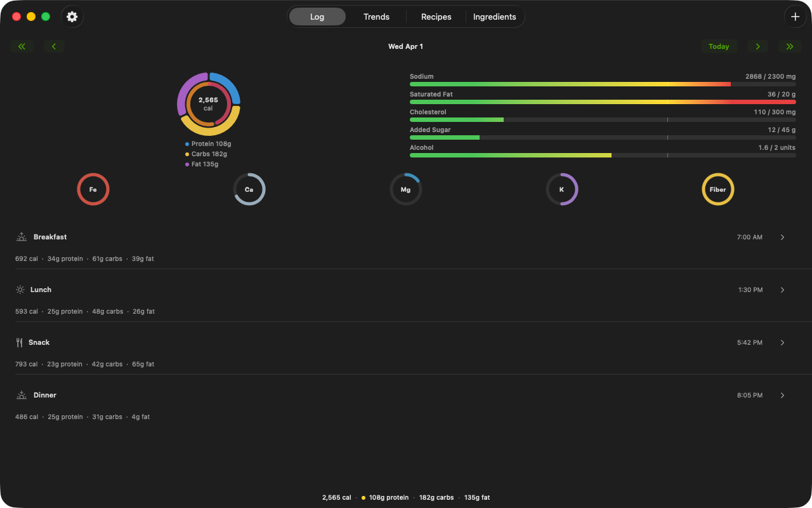Go to next day arrow
812x508 pixels.
click(757, 46)
